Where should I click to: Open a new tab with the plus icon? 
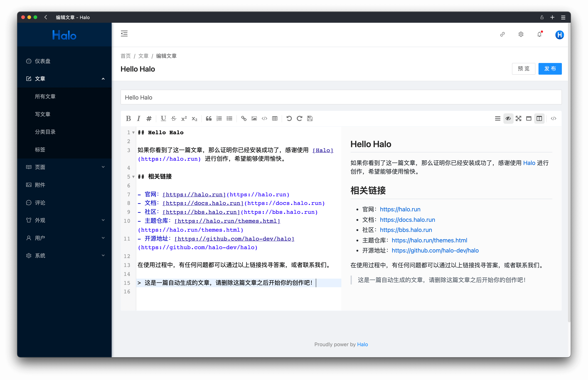point(552,17)
